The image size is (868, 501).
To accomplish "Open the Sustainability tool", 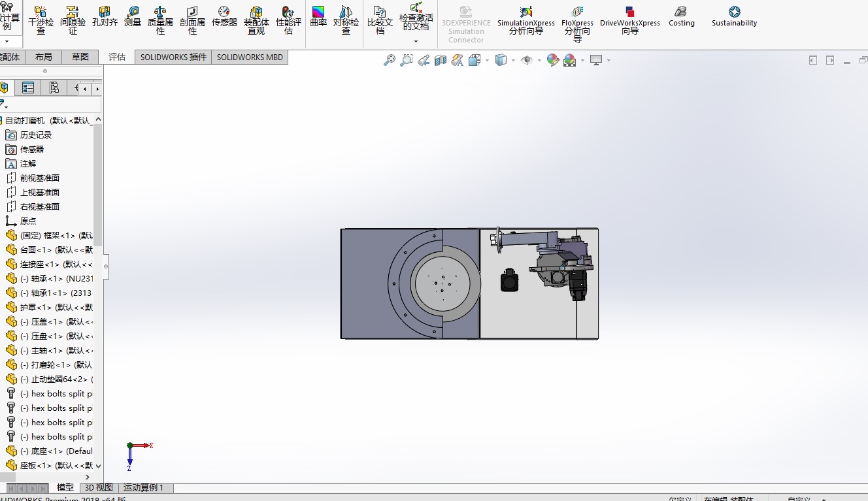I will (734, 16).
